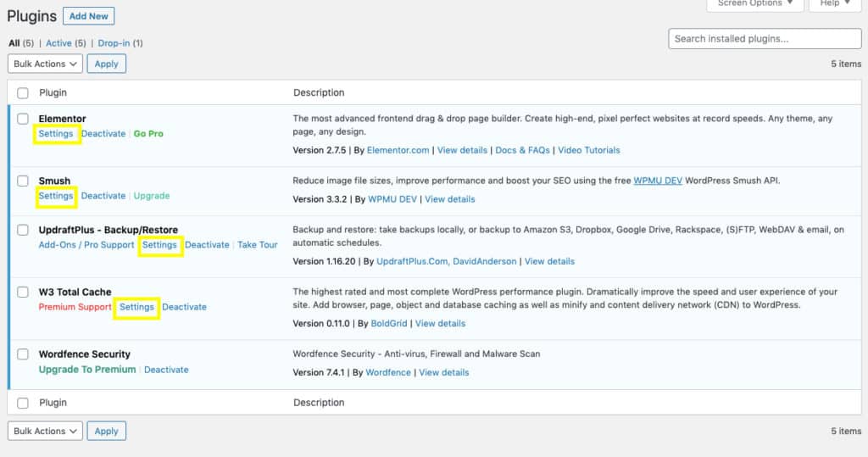Click the Smush Upgrade link
Screen dimensions: 868x457
[x=152, y=196]
